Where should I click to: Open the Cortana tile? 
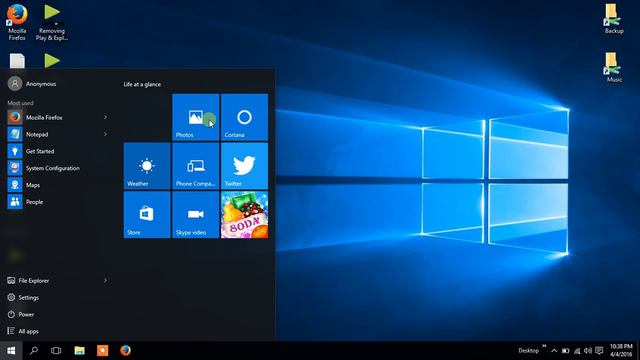point(244,117)
